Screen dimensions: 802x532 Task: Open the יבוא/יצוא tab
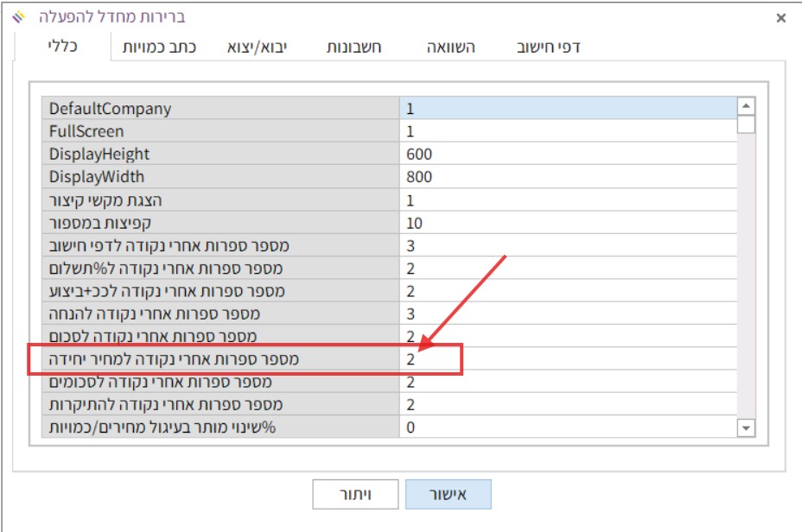(x=257, y=47)
